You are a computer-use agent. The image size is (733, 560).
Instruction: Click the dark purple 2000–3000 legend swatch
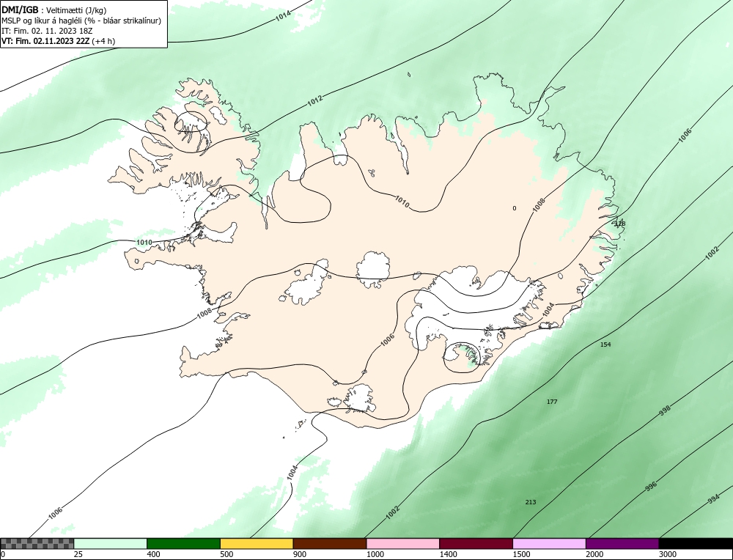pyautogui.click(x=622, y=543)
